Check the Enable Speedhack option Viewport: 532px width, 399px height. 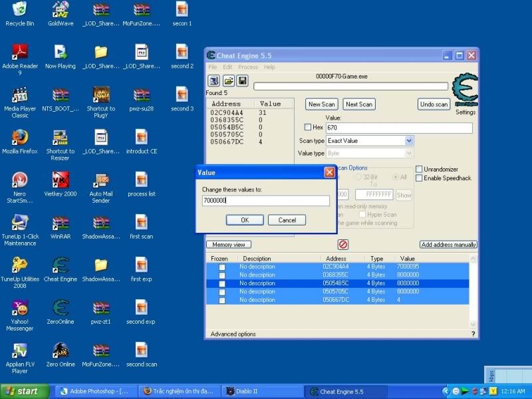419,178
